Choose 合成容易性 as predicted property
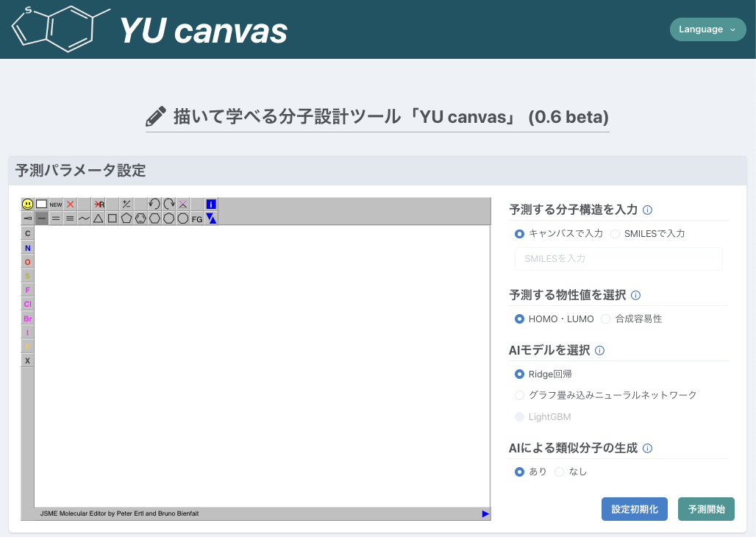 606,319
